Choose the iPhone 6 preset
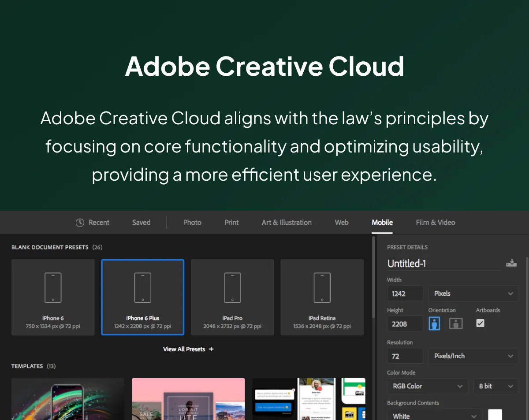This screenshot has width=529, height=420. tap(53, 297)
